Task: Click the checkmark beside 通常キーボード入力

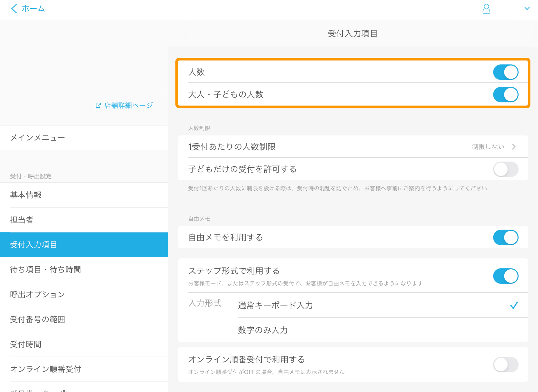Action: coord(514,305)
